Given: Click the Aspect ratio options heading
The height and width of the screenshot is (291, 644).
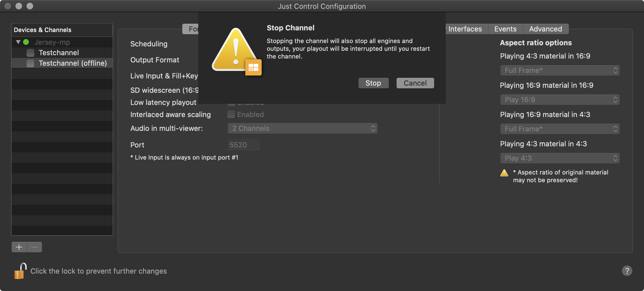Looking at the screenshot, I should pos(536,43).
